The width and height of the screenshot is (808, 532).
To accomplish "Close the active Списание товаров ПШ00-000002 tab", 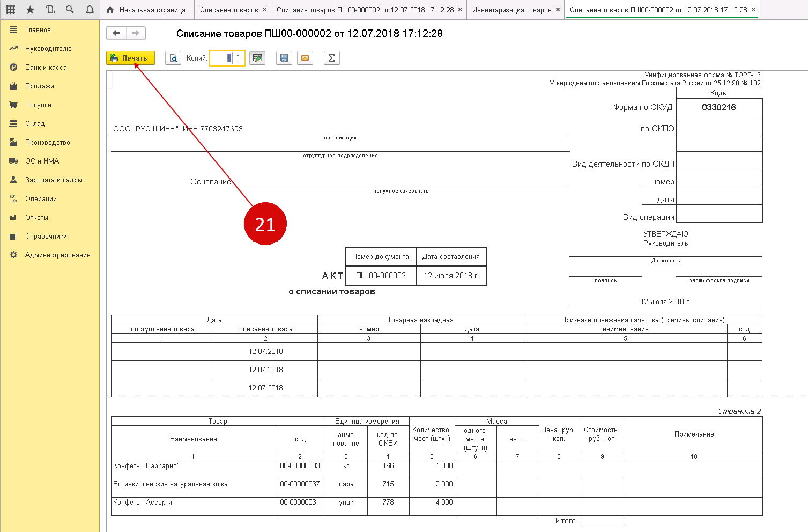I will tap(753, 10).
